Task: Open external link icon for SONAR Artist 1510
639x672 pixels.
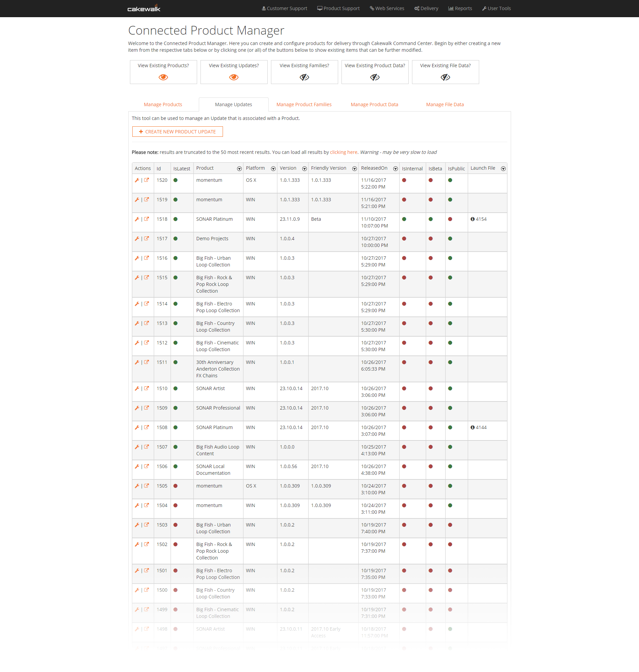Action: coord(146,388)
